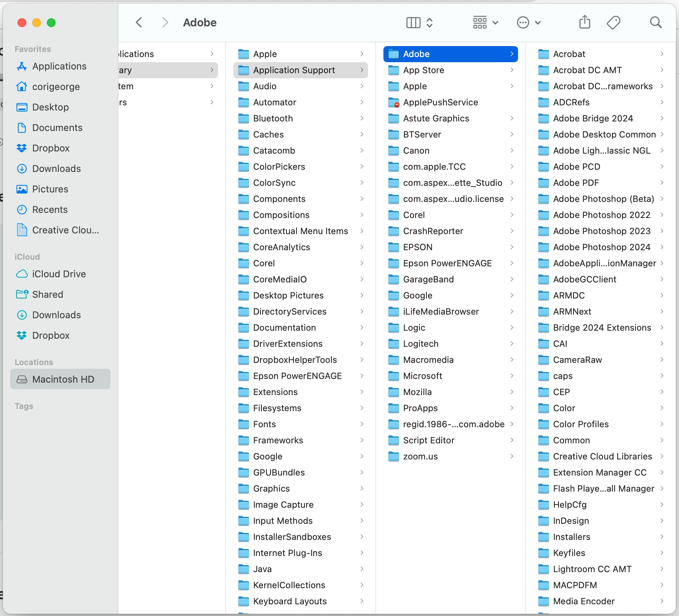Open Applications in the sidebar
679x616 pixels.
60,66
